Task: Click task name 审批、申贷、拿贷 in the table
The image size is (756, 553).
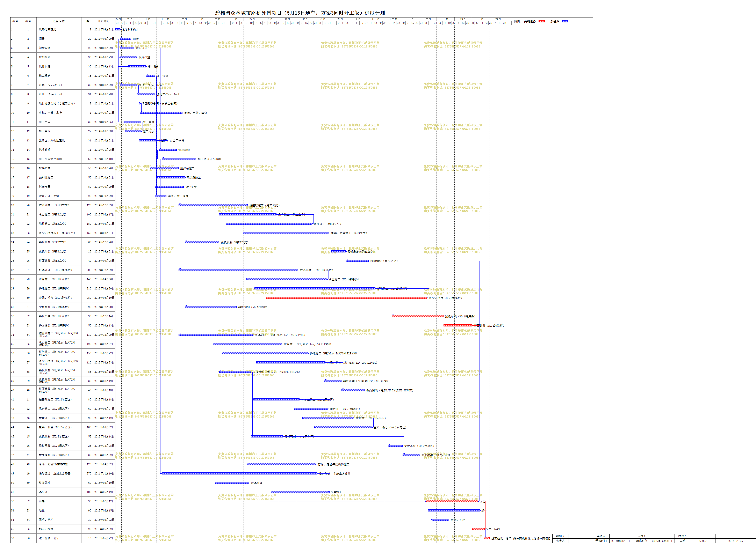Action: pyautogui.click(x=50, y=113)
